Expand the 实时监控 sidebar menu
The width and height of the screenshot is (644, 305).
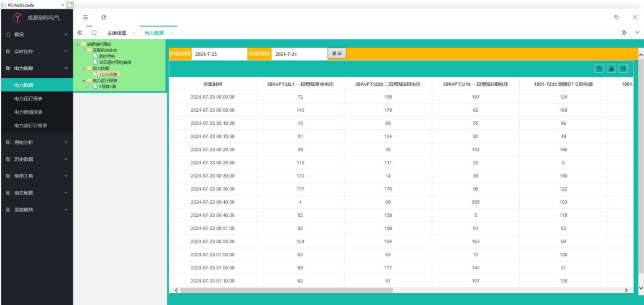36,51
